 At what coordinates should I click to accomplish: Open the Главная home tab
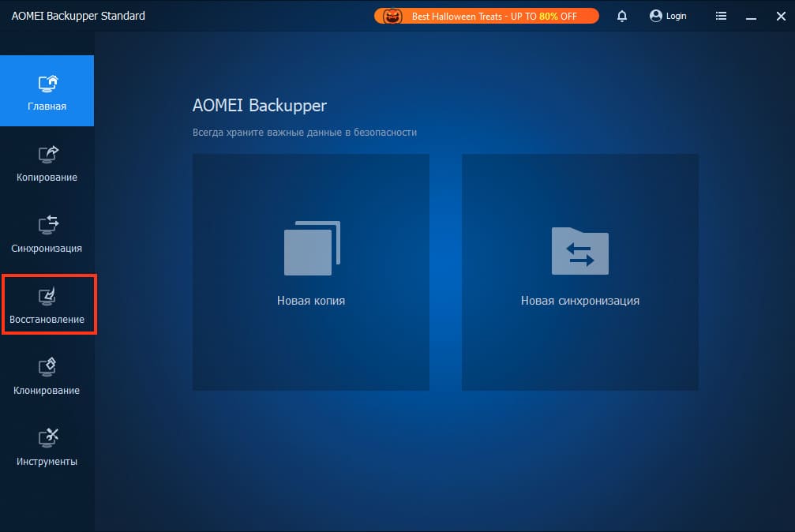[47, 91]
